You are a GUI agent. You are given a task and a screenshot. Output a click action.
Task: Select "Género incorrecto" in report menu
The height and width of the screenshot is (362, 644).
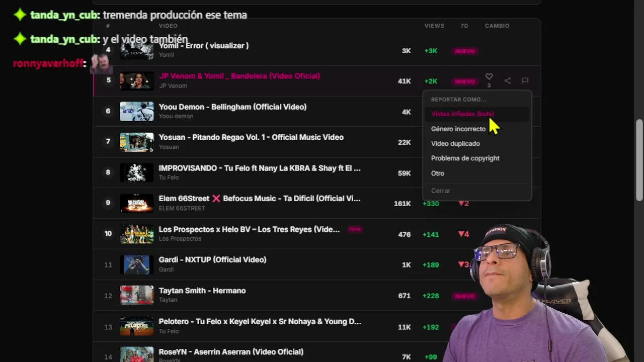(x=458, y=129)
